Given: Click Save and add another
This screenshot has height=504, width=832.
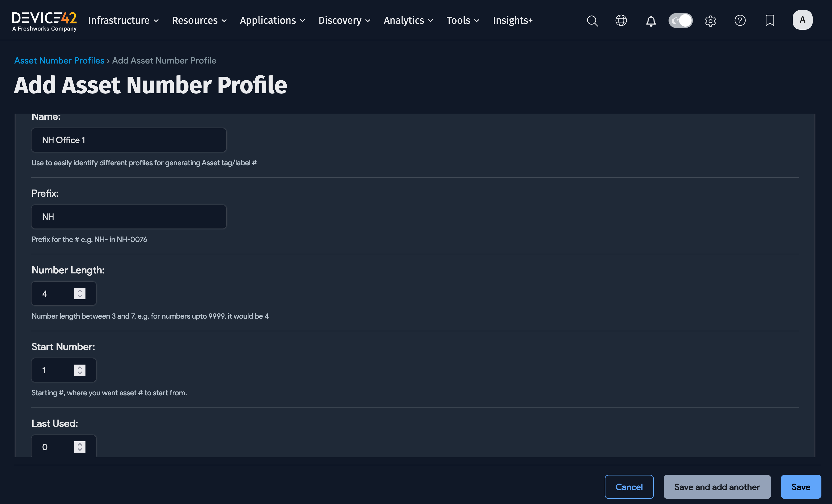Looking at the screenshot, I should 717,486.
